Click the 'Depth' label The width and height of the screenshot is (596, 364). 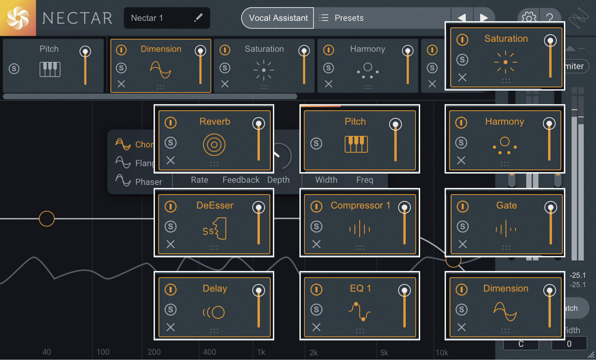(x=278, y=180)
